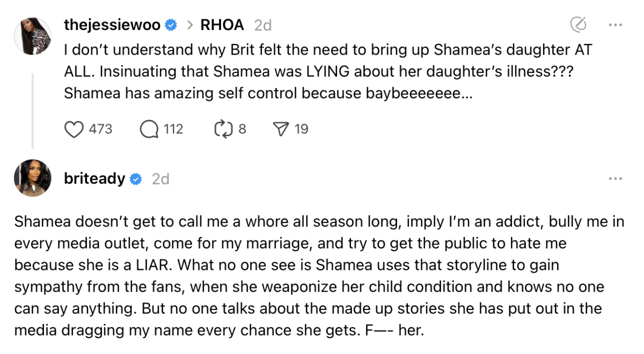Open the three-dot menu on thejessiewoo's post
644x354 pixels.
(x=615, y=25)
